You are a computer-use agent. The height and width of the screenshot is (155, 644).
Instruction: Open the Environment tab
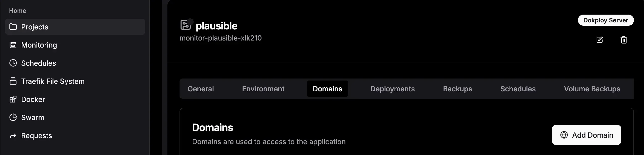263,89
